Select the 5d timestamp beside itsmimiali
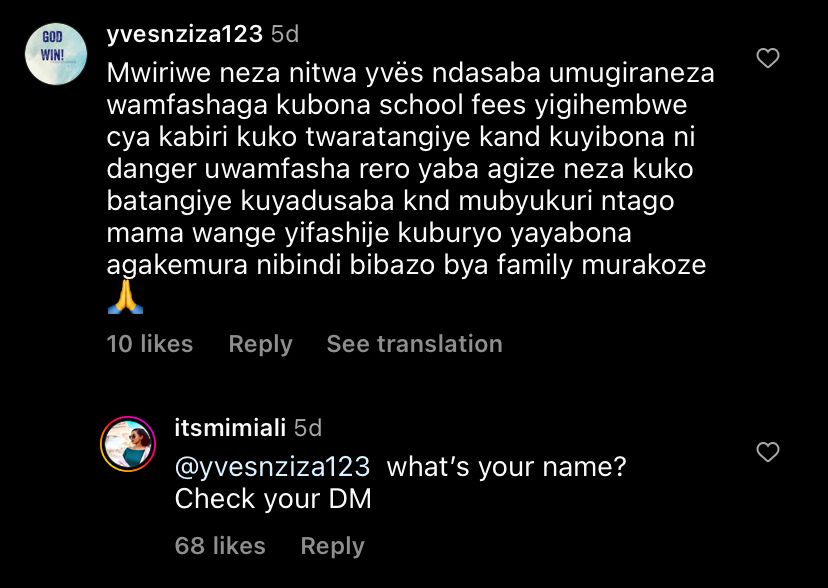Screen dimensions: 828x588 [308, 428]
